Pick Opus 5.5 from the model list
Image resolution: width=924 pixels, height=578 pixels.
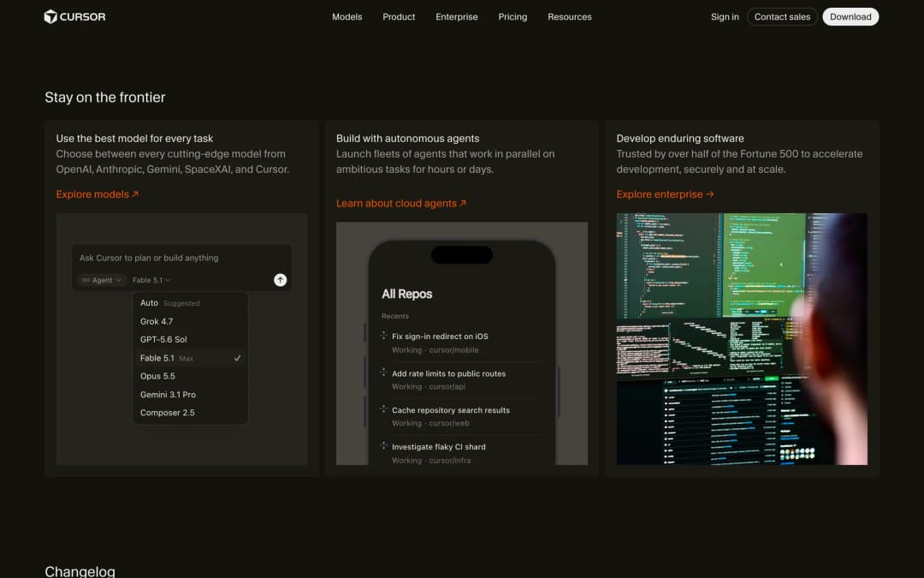click(x=190, y=376)
